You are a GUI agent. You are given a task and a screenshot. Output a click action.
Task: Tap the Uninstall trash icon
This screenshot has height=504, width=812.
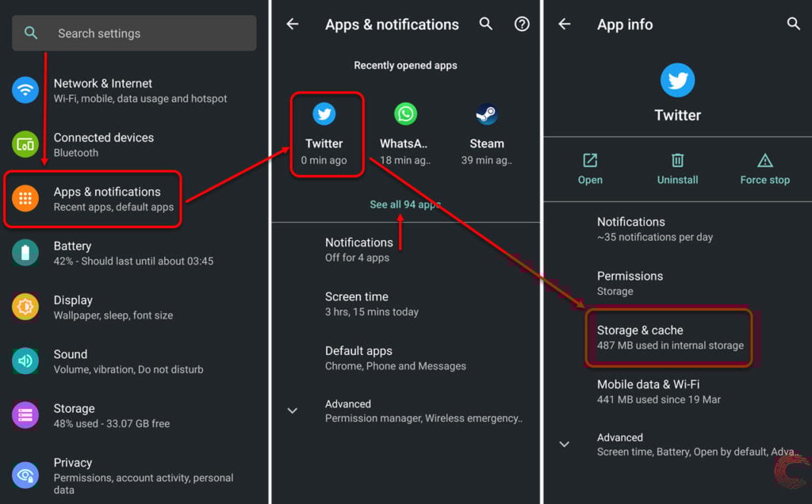tap(677, 160)
